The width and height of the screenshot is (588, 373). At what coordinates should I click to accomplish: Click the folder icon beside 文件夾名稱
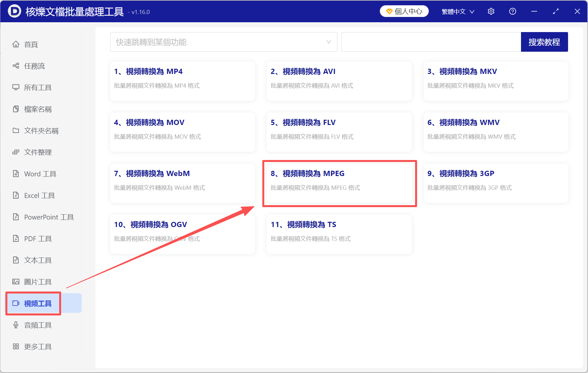16,131
